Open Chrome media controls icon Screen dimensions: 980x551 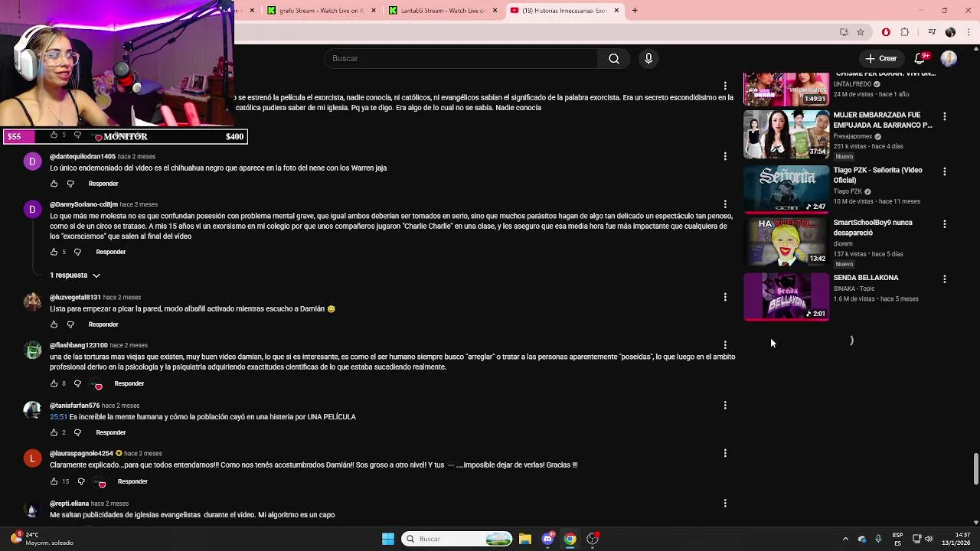click(x=932, y=32)
